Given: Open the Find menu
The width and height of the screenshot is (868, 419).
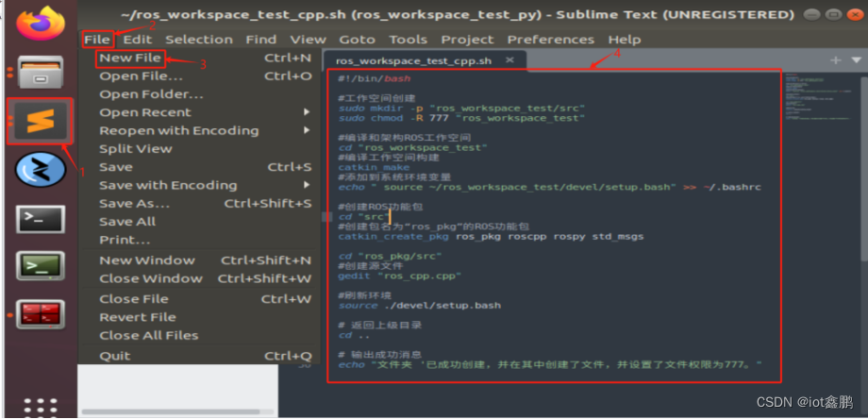Looking at the screenshot, I should [x=261, y=40].
